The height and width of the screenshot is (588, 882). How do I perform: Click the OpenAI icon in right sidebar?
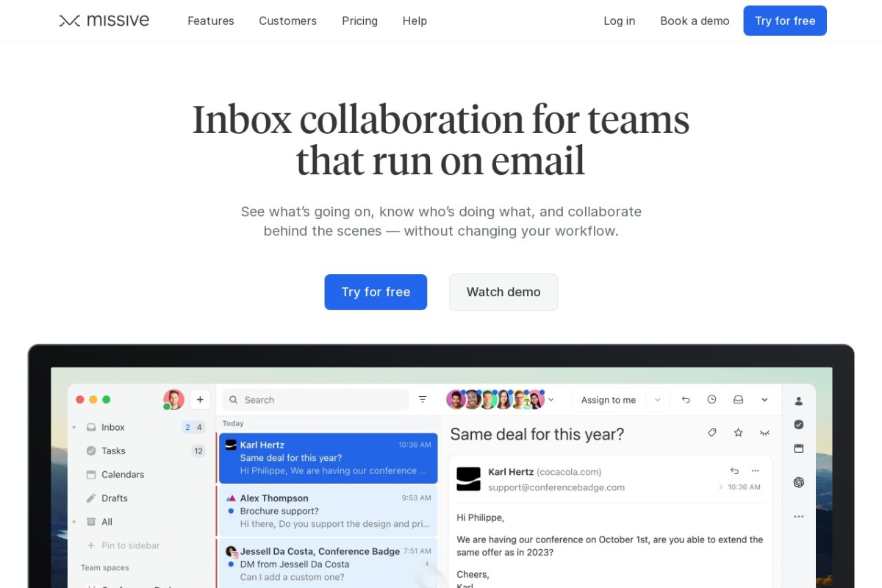point(798,482)
